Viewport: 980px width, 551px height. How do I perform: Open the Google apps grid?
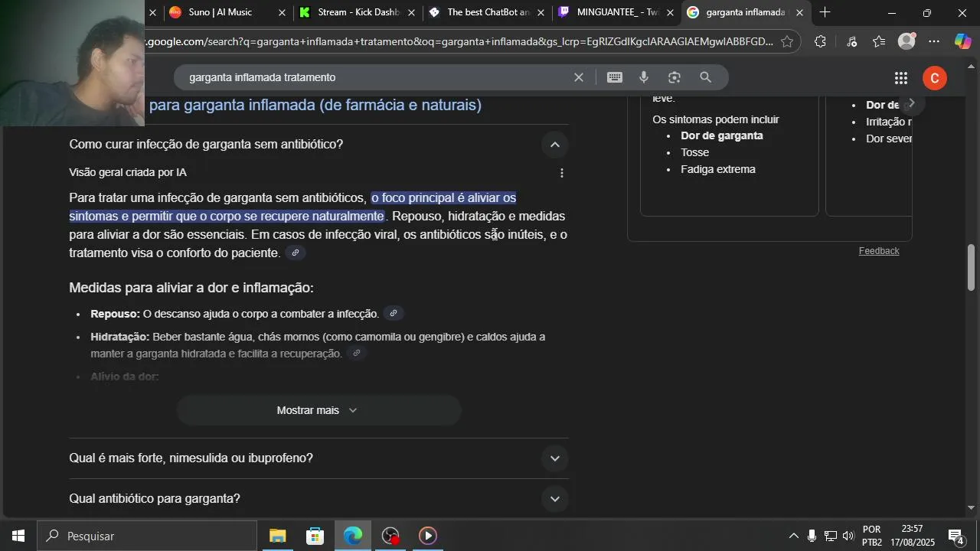point(901,78)
